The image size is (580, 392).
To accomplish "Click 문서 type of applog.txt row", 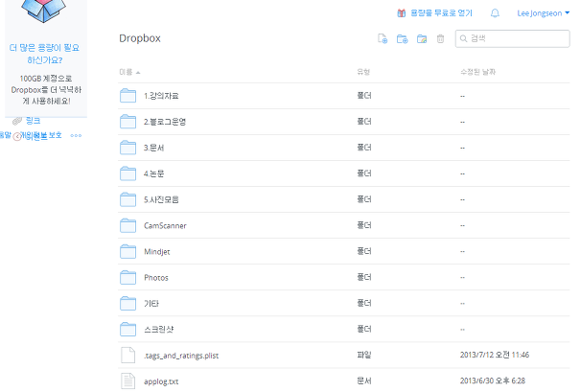I will tap(364, 380).
